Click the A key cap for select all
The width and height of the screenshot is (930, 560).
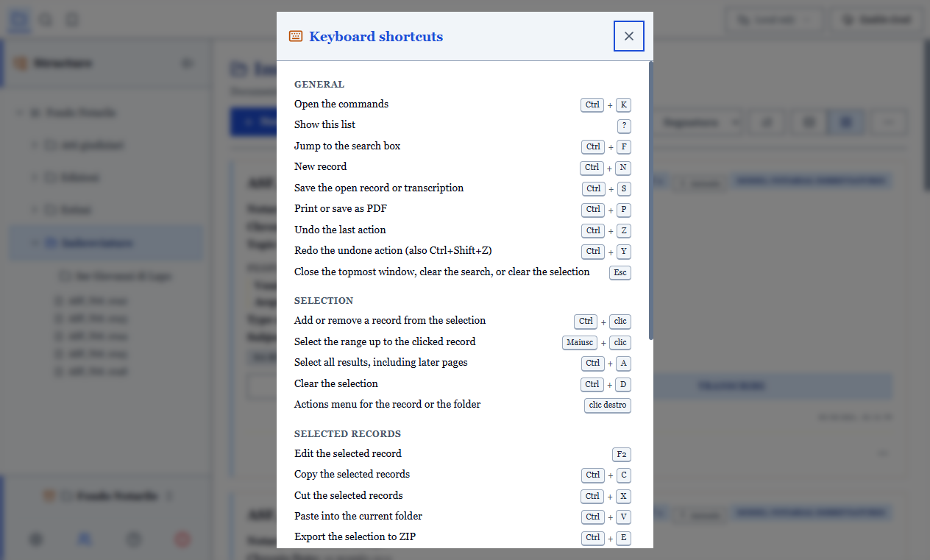pos(624,364)
